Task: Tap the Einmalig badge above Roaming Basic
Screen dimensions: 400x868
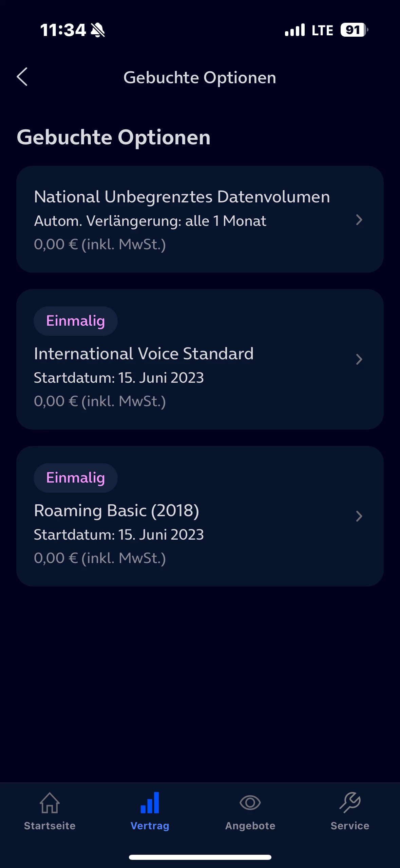Action: point(75,478)
